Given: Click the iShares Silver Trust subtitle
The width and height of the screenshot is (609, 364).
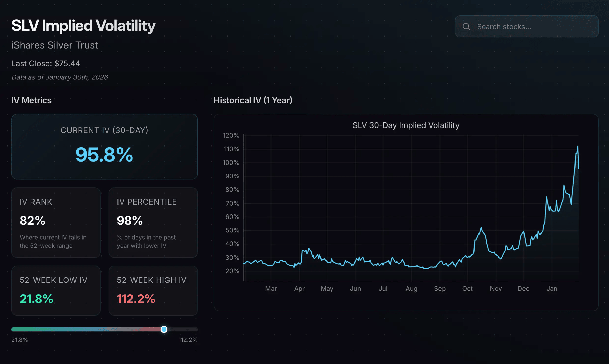Looking at the screenshot, I should point(55,45).
